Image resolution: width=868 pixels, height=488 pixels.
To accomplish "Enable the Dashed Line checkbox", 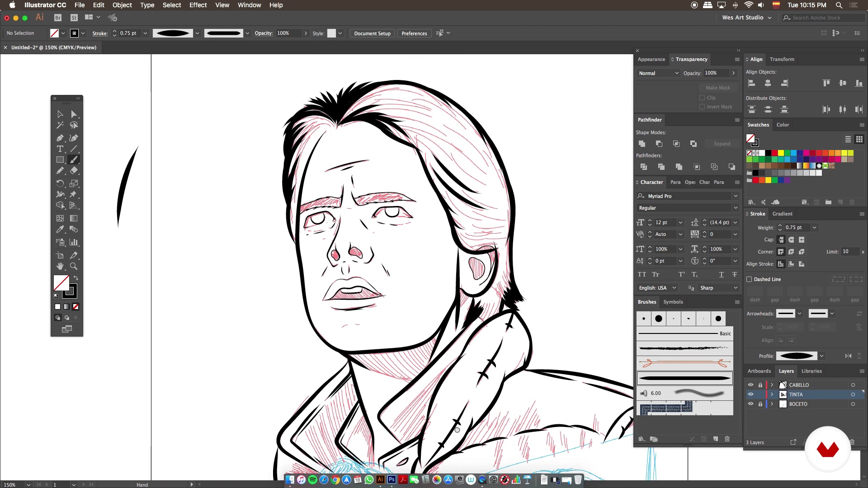I will click(x=749, y=279).
